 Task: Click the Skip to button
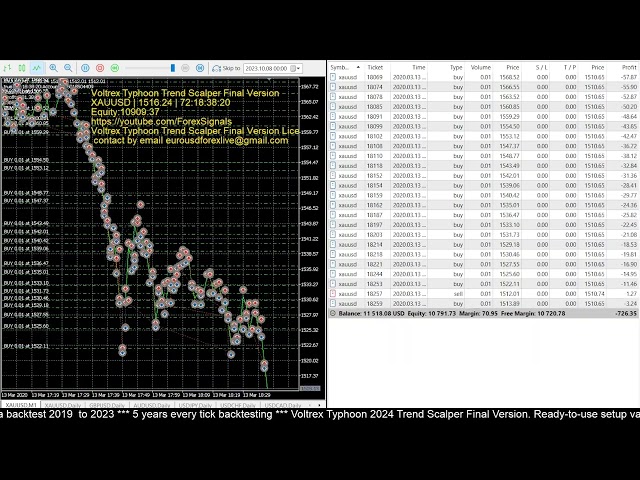(226, 68)
